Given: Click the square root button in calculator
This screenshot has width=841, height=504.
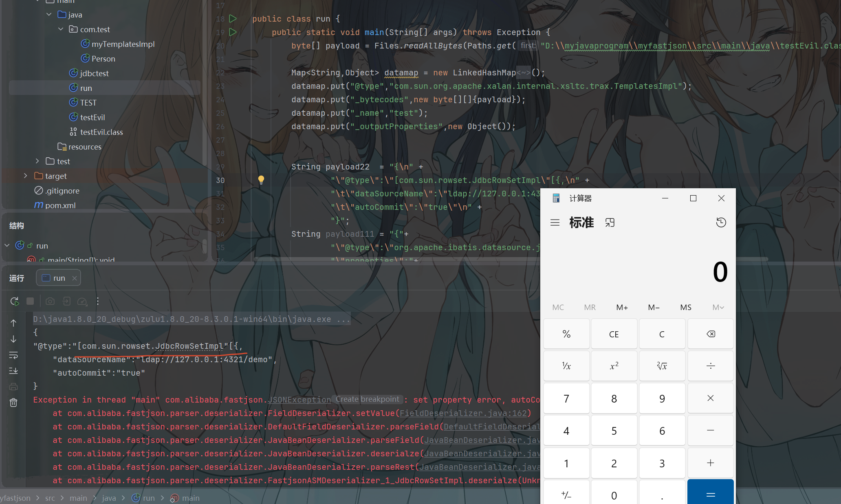Looking at the screenshot, I should 662,366.
